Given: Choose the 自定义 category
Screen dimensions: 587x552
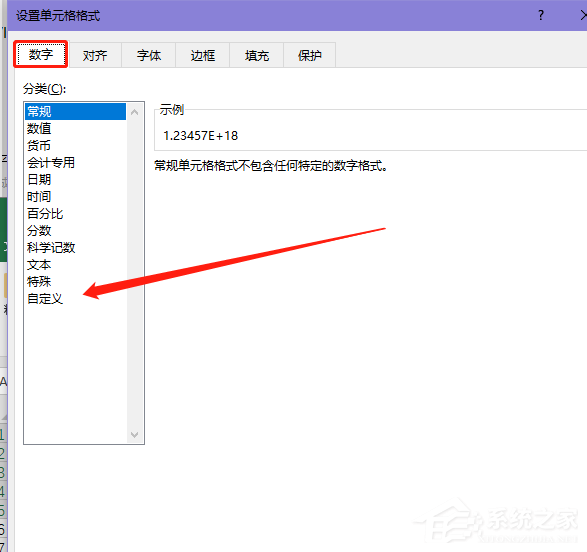Looking at the screenshot, I should [x=75, y=299].
